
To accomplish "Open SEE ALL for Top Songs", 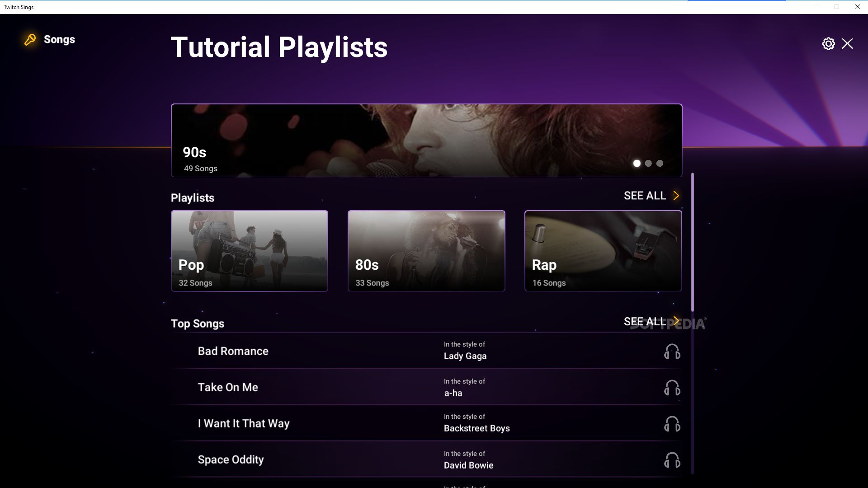I will tap(645, 321).
